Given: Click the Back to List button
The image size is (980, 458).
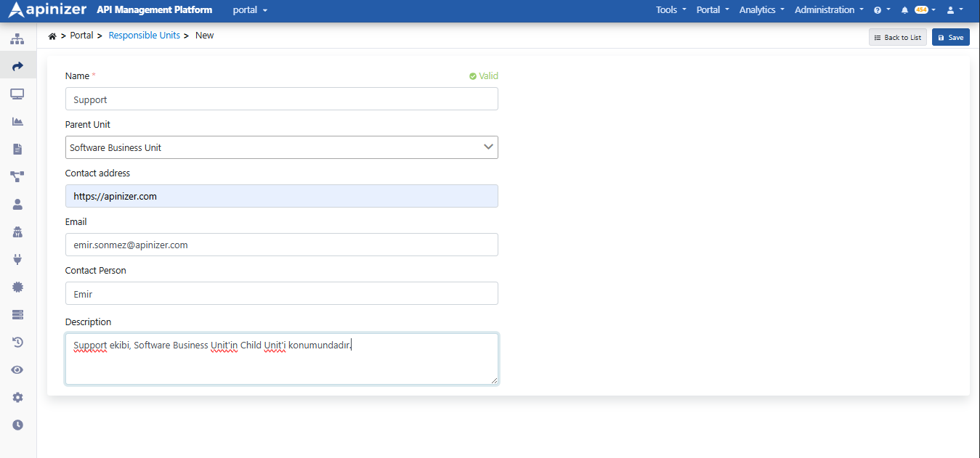Looking at the screenshot, I should [898, 37].
